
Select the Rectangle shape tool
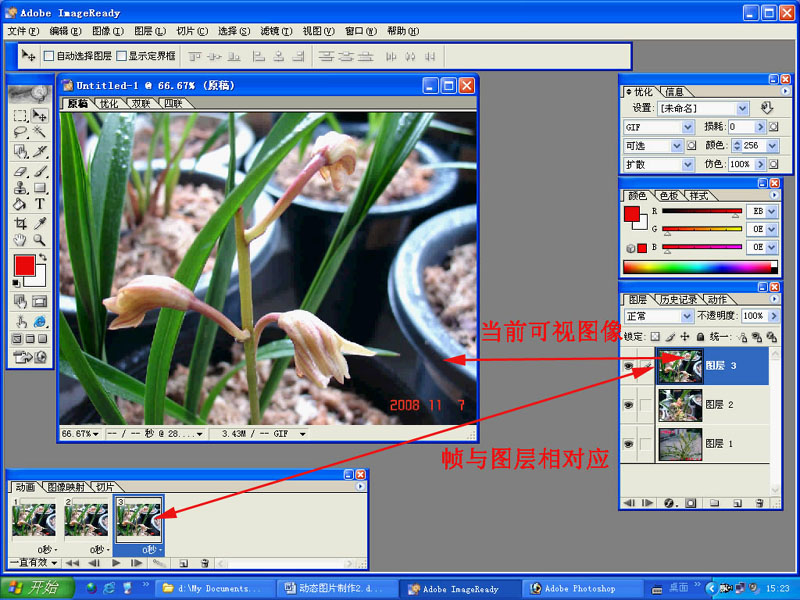click(39, 188)
